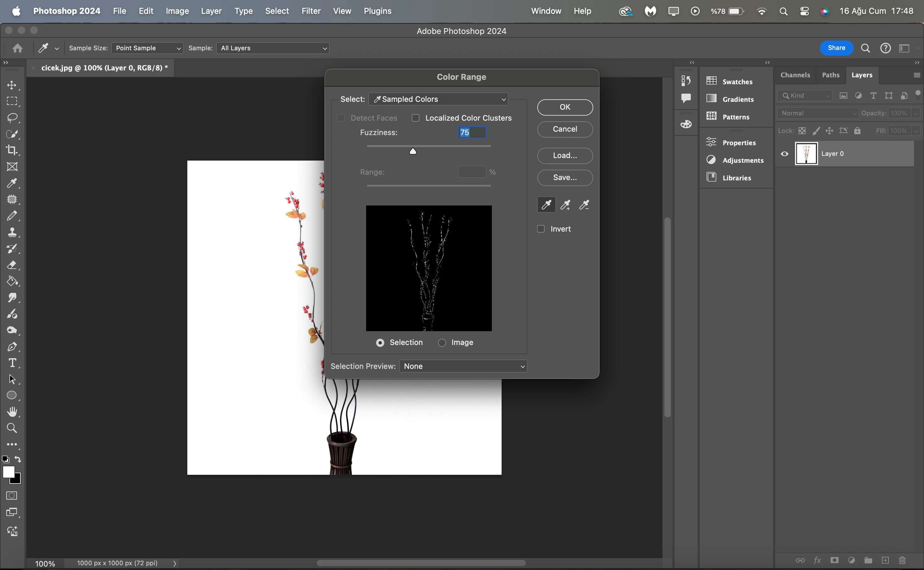Expand the Selection Preview dropdown
Viewport: 924px width, 570px height.
(463, 366)
